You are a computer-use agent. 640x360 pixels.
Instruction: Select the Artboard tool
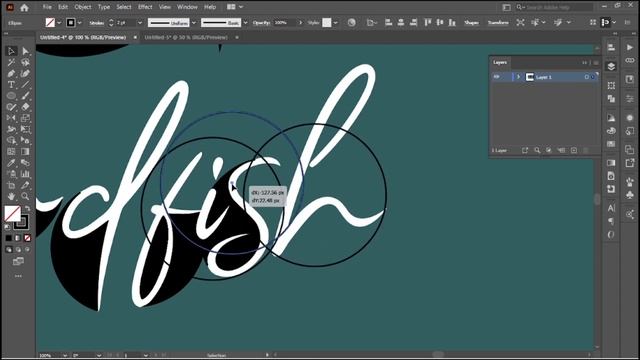11,185
